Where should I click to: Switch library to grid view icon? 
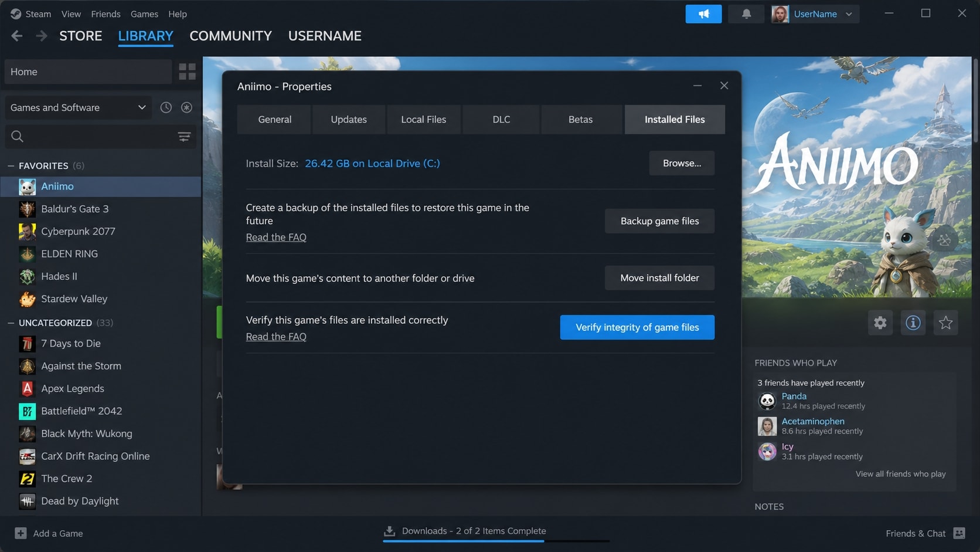[187, 72]
